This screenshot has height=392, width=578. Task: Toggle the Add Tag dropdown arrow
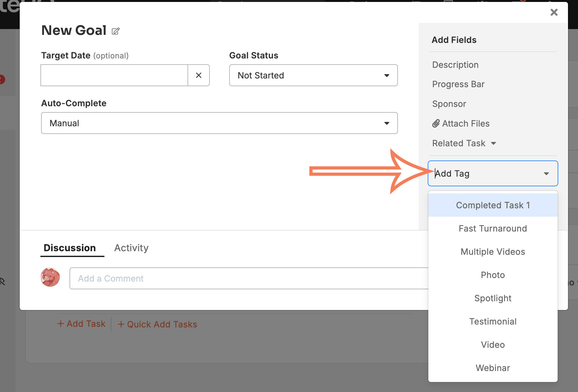pyautogui.click(x=546, y=174)
